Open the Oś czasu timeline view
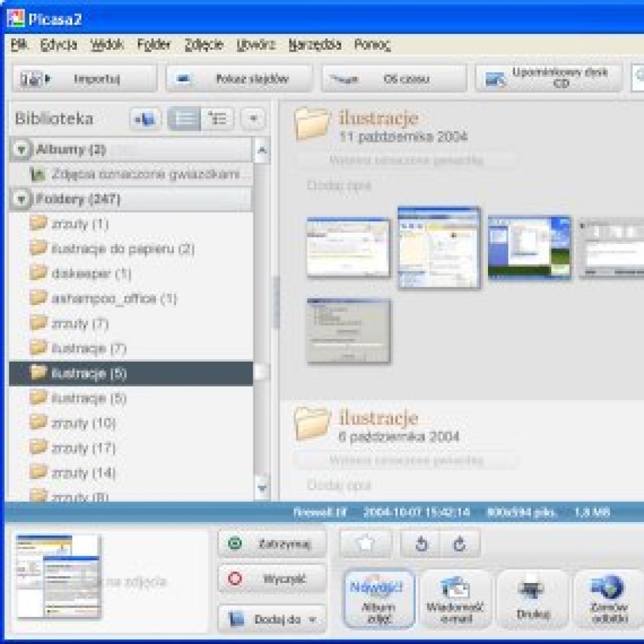 click(x=394, y=79)
